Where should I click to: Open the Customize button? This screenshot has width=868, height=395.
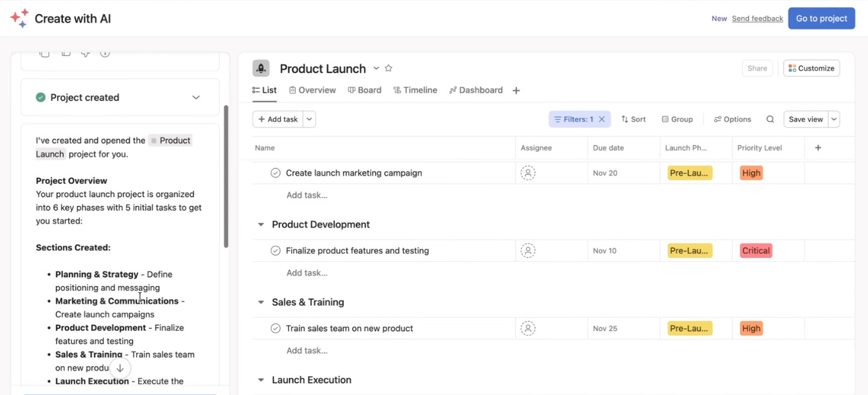pyautogui.click(x=811, y=69)
